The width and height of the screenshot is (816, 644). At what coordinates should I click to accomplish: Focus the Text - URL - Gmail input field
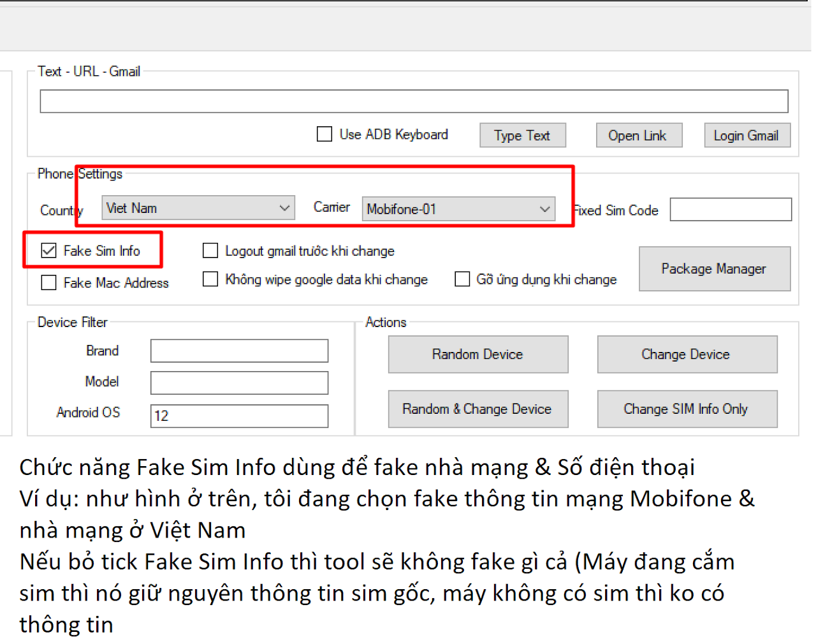414,101
